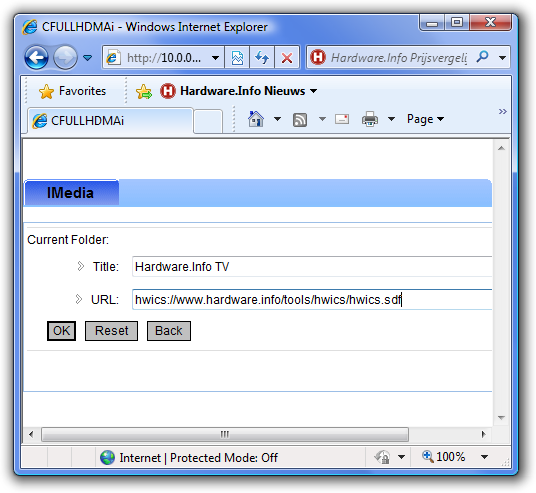The image size is (536, 493).
Task: Click the OK button
Action: click(x=61, y=331)
